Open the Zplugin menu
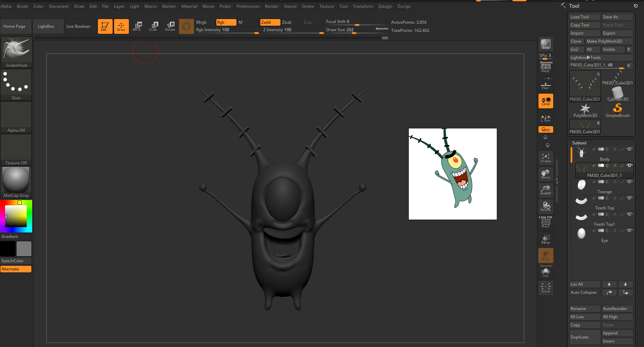Screen dimensions: 644x347 click(385, 6)
